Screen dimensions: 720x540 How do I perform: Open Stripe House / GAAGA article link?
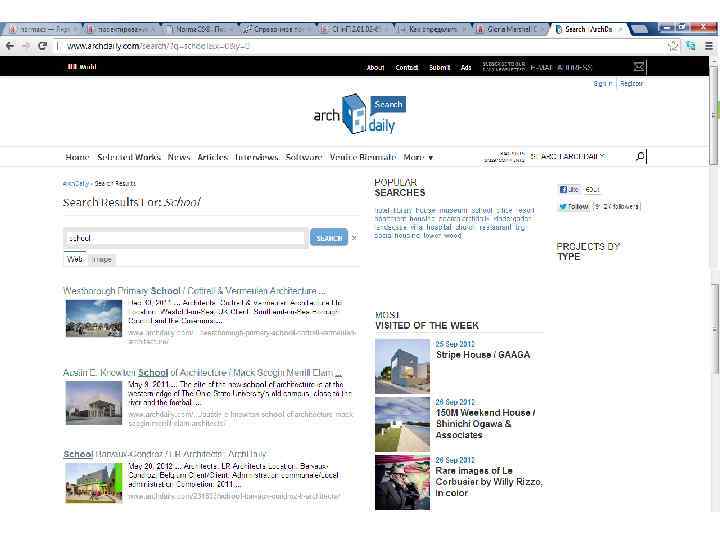point(483,354)
